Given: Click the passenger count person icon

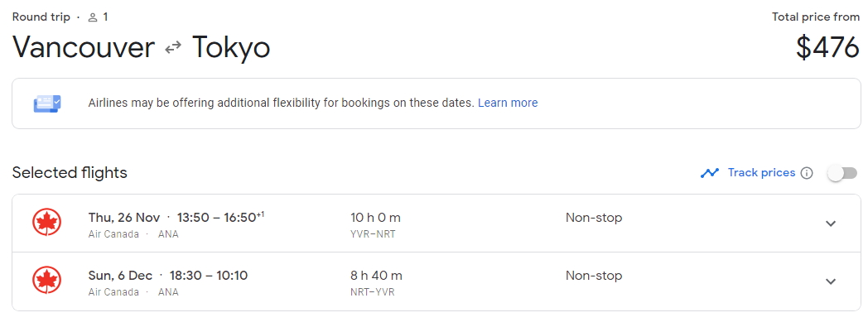Looking at the screenshot, I should [93, 17].
